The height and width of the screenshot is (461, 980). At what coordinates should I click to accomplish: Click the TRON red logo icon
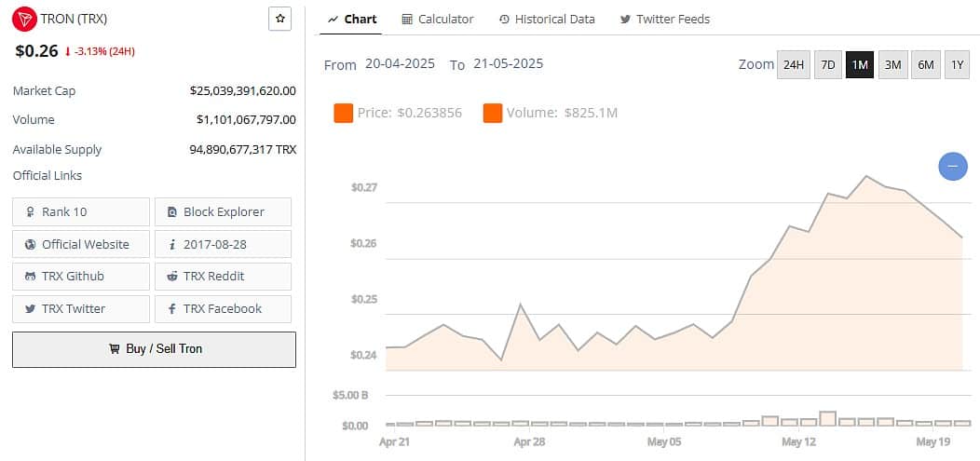click(24, 19)
